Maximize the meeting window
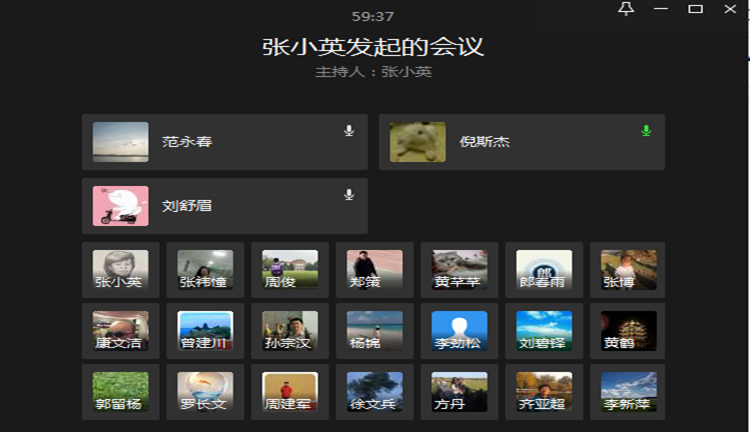Viewport: 750px width, 432px height. tap(695, 9)
